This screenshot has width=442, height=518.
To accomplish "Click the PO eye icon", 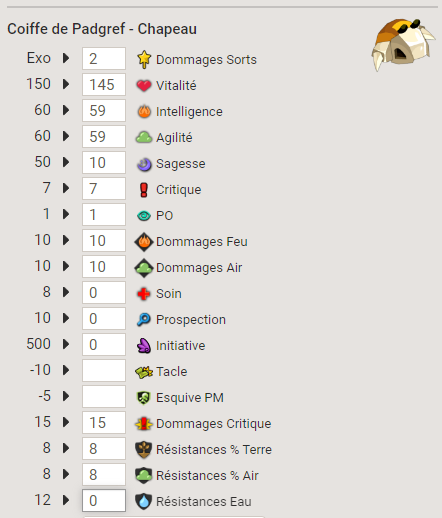I will [144, 216].
